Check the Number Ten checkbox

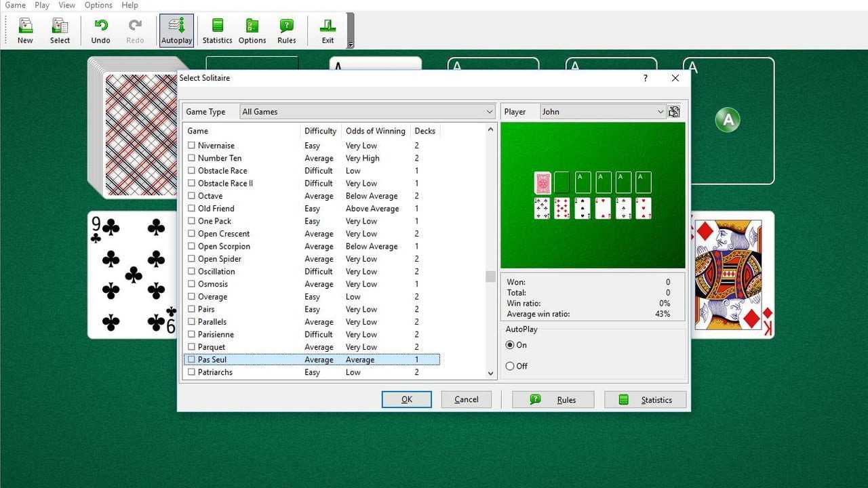point(191,158)
